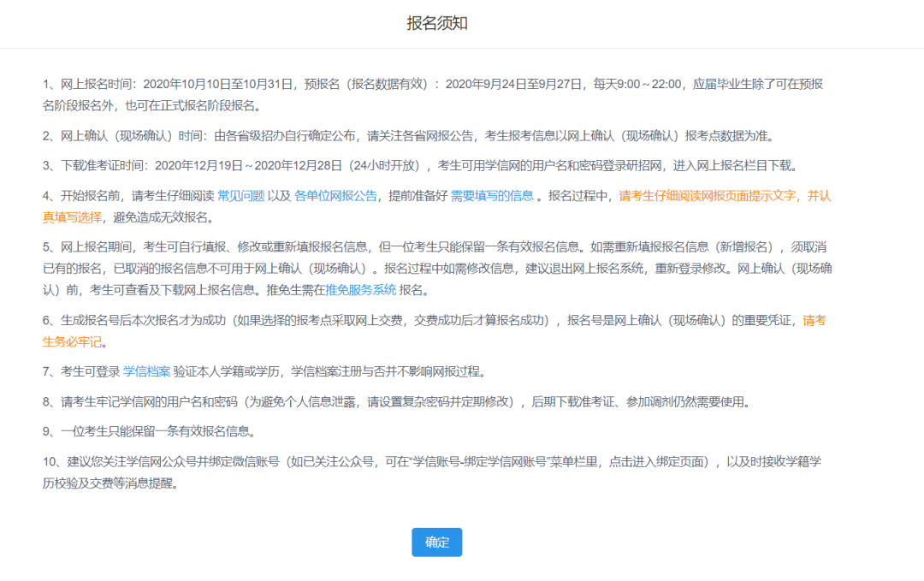The width and height of the screenshot is (924, 581).
Task: Click the 确定 confirm button
Action: (x=436, y=542)
